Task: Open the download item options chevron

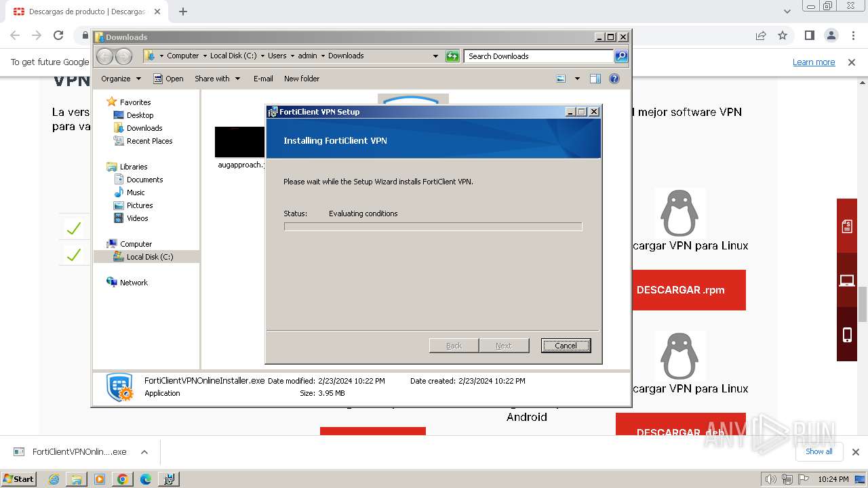Action: pyautogui.click(x=144, y=452)
